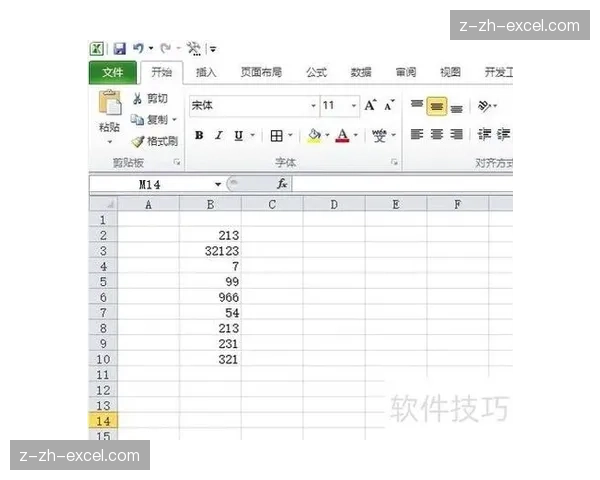Viewport: 600px width, 480px height.
Task: Click the 变 phonetic guide icon
Action: point(379,136)
